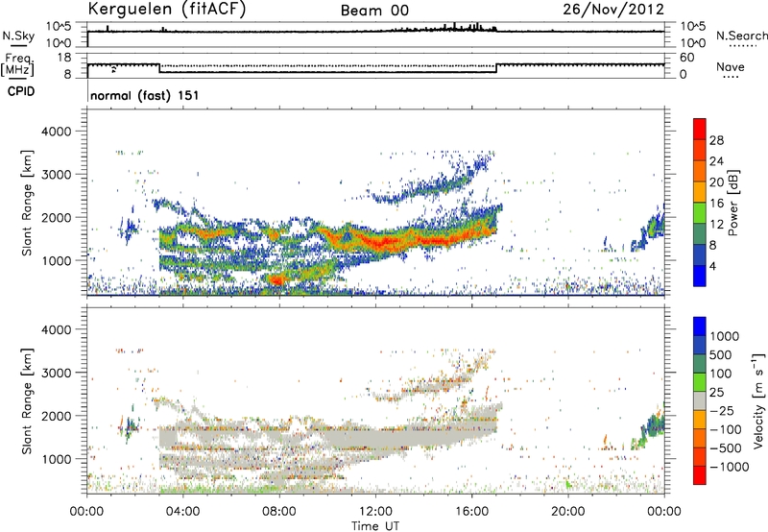Click the "2000" tick in power panel
The height and width of the screenshot is (532, 768).
57,217
